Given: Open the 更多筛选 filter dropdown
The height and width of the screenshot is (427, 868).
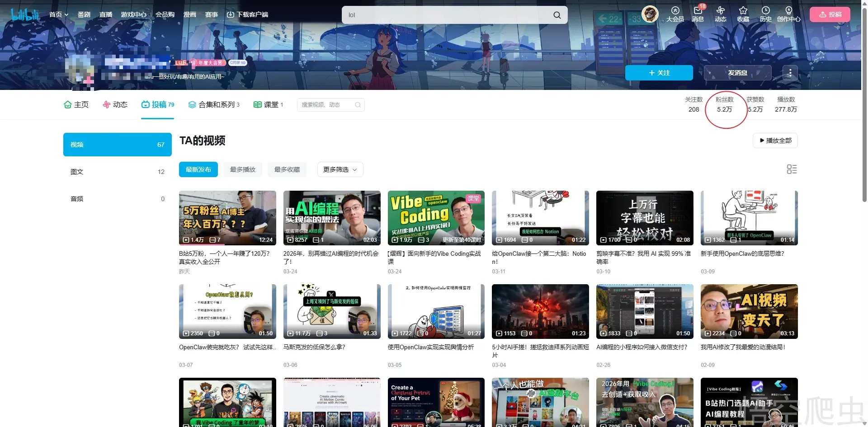Looking at the screenshot, I should [340, 169].
